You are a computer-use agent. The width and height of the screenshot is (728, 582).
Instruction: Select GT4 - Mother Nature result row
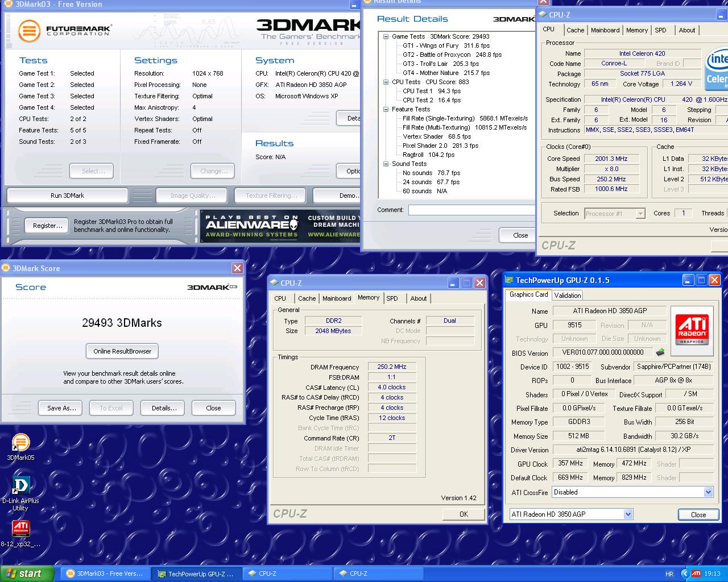point(446,73)
